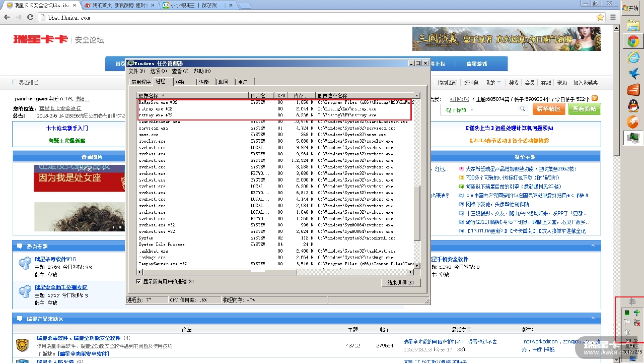Click the green 查看新帖 button

coord(584,109)
